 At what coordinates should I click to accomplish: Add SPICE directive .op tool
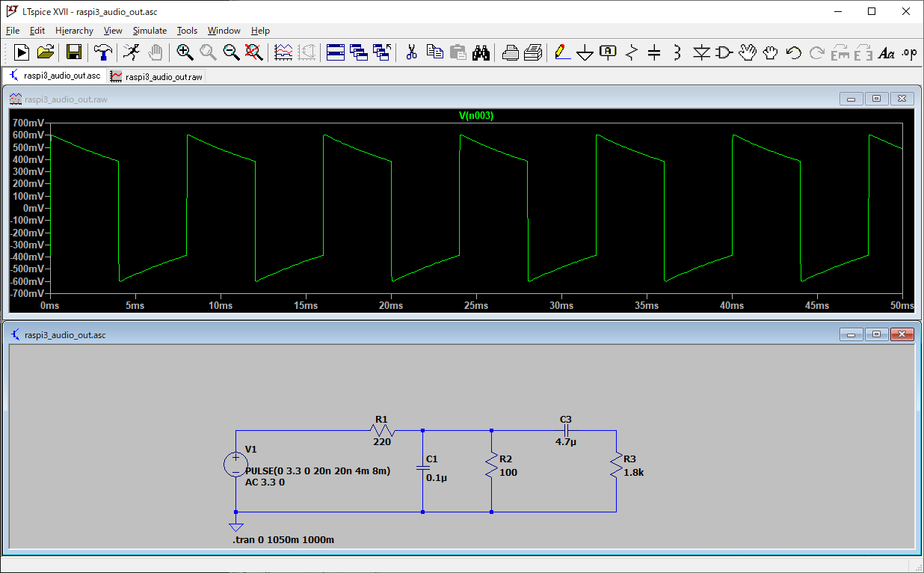coord(909,52)
